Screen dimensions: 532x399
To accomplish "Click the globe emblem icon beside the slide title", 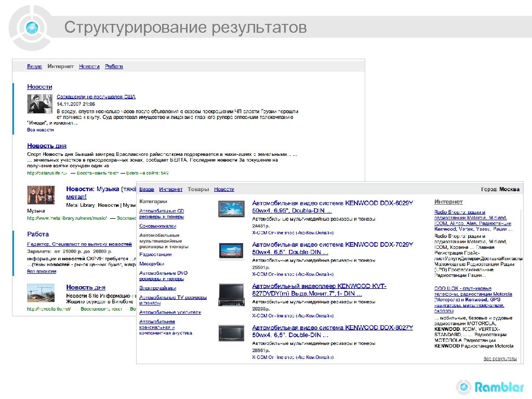I will coord(32,28).
